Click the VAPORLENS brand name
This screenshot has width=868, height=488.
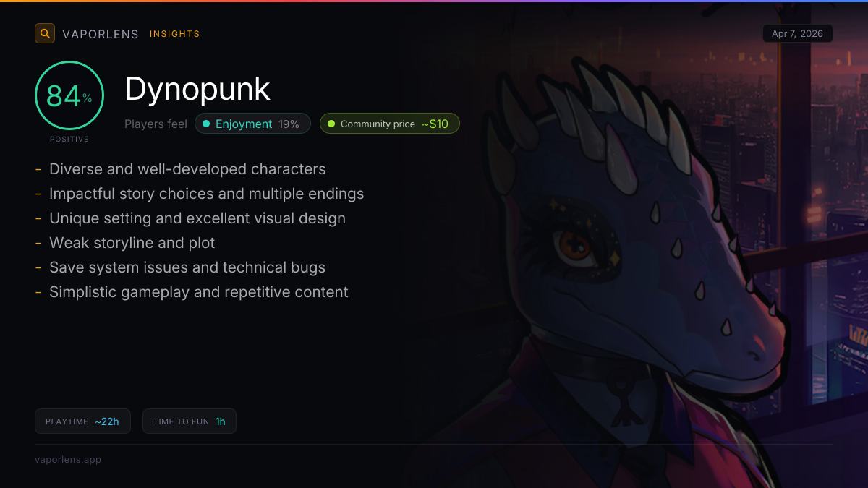(101, 34)
